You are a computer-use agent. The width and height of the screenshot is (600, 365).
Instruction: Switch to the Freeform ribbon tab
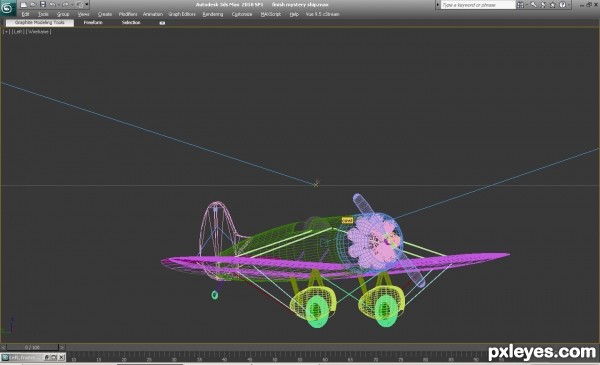(x=93, y=23)
